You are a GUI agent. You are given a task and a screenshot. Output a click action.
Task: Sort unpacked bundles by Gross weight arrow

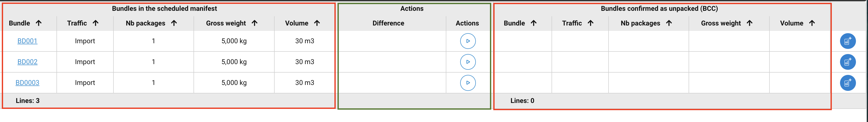pos(749,23)
